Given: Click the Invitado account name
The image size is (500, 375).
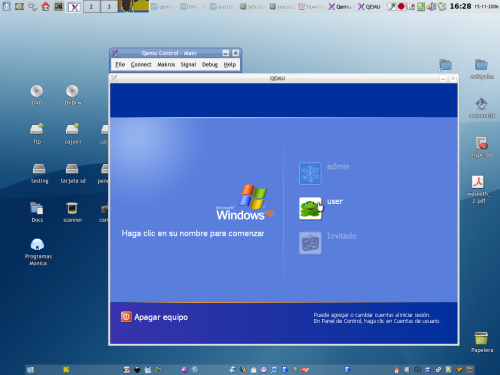Looking at the screenshot, I should tap(342, 236).
